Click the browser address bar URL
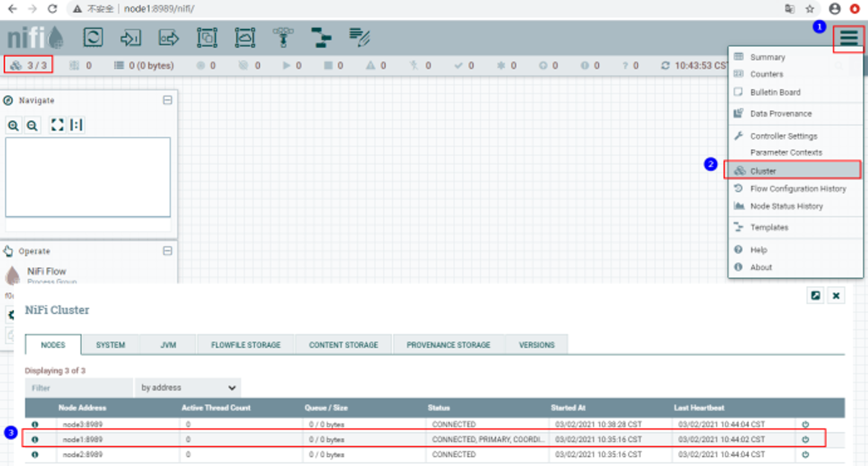The height and width of the screenshot is (466, 868). 159,9
